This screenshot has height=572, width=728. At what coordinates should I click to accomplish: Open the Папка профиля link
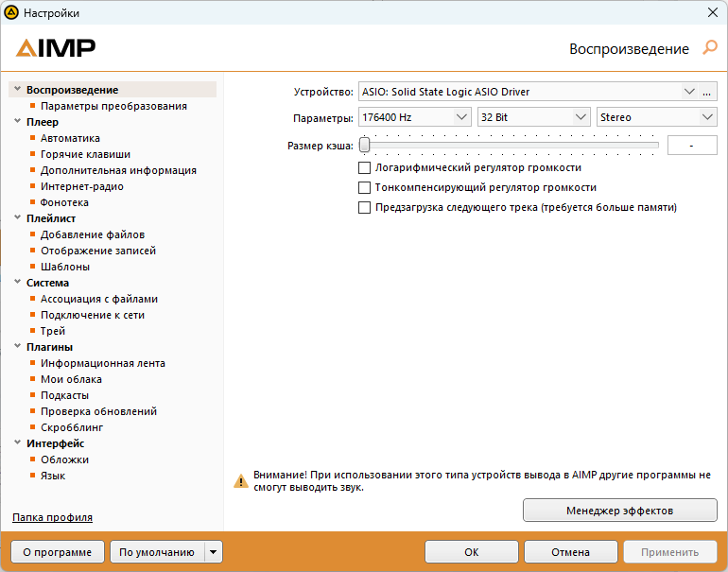click(52, 517)
